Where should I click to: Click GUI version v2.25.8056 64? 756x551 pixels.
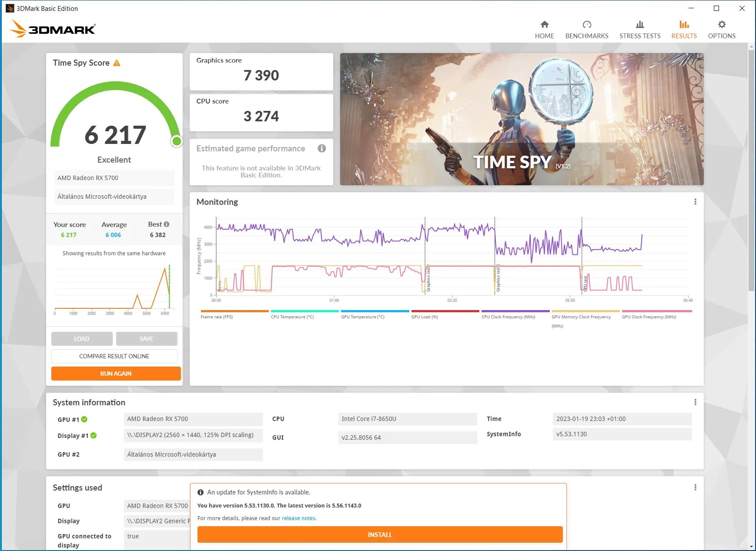[408, 437]
